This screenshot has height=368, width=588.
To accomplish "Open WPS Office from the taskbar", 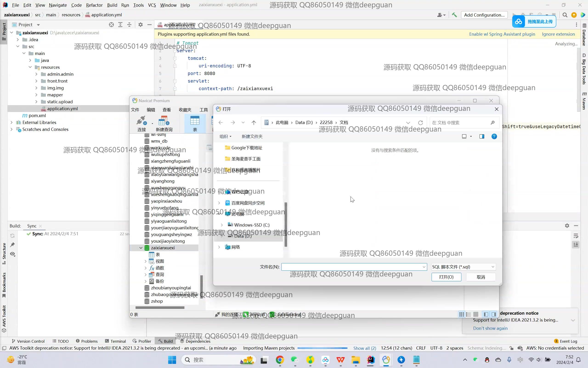I will tap(340, 360).
